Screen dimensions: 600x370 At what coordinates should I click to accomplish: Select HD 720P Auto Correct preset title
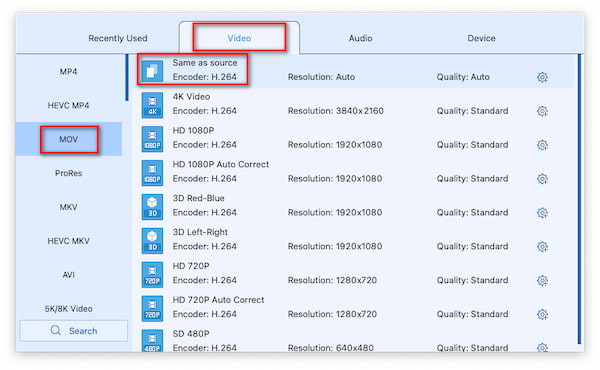coord(218,300)
